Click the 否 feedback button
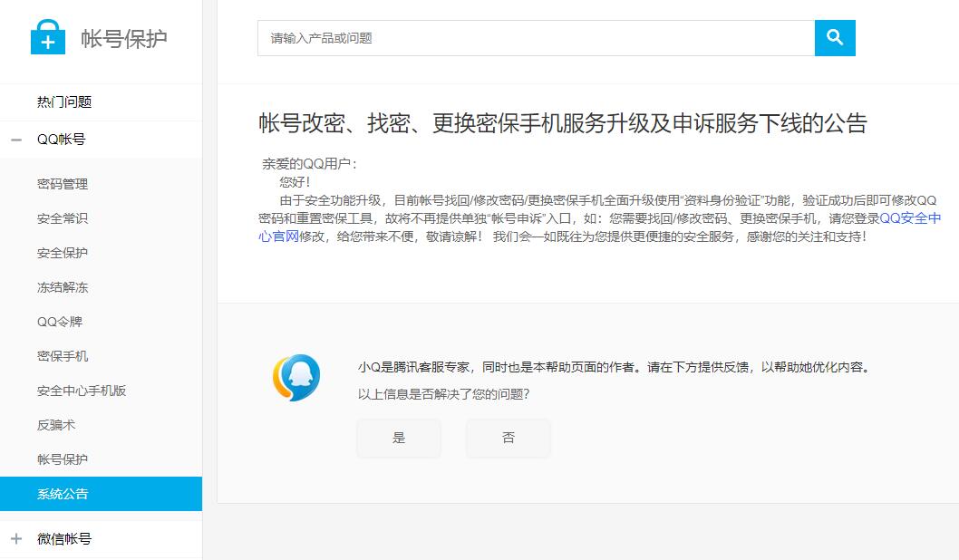The image size is (959, 560). point(509,438)
